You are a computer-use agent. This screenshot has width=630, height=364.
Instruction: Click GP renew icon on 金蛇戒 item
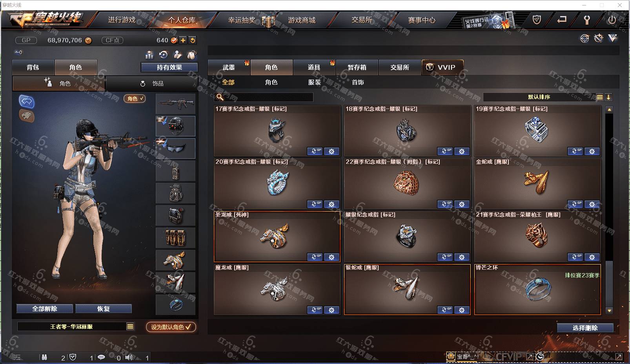click(575, 204)
